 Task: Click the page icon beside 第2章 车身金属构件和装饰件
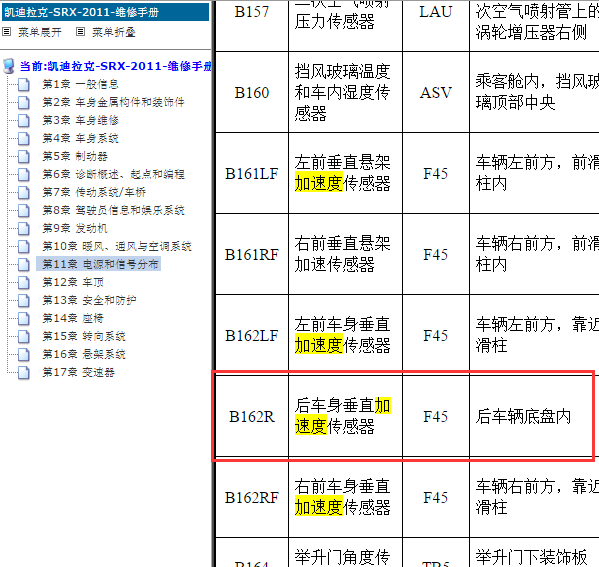coord(24,102)
